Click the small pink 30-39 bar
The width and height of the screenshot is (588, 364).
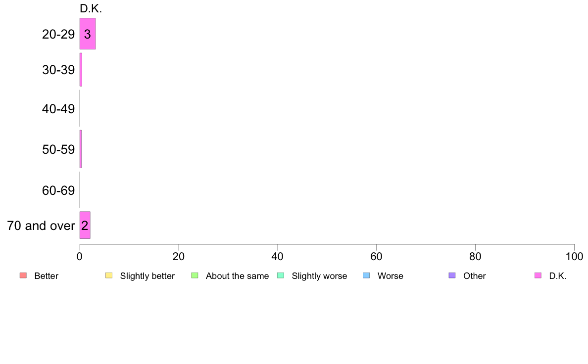[x=81, y=70]
